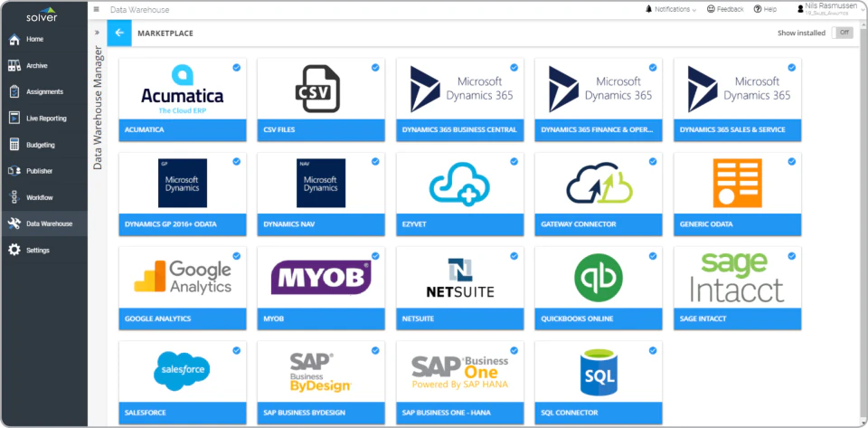Open the Google Analytics connector thumbnail

click(x=182, y=277)
